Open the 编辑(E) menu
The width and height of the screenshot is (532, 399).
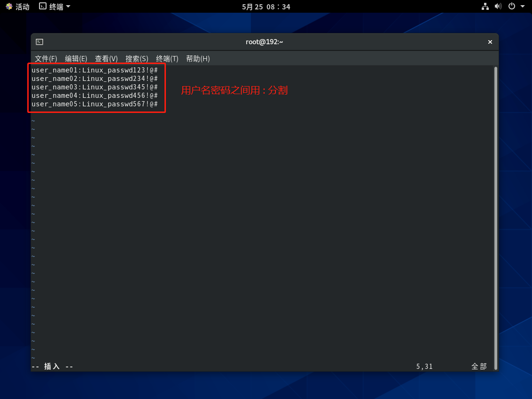point(76,58)
